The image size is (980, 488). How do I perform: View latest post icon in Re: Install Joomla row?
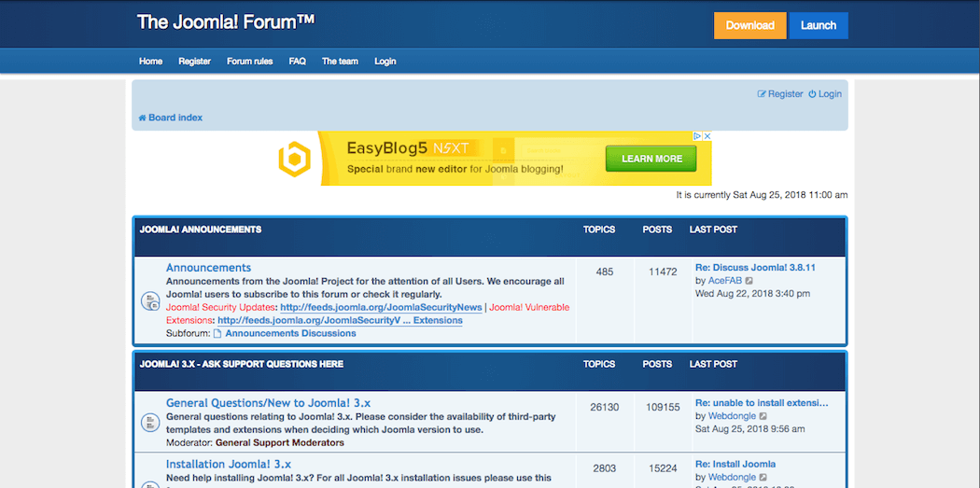763,478
